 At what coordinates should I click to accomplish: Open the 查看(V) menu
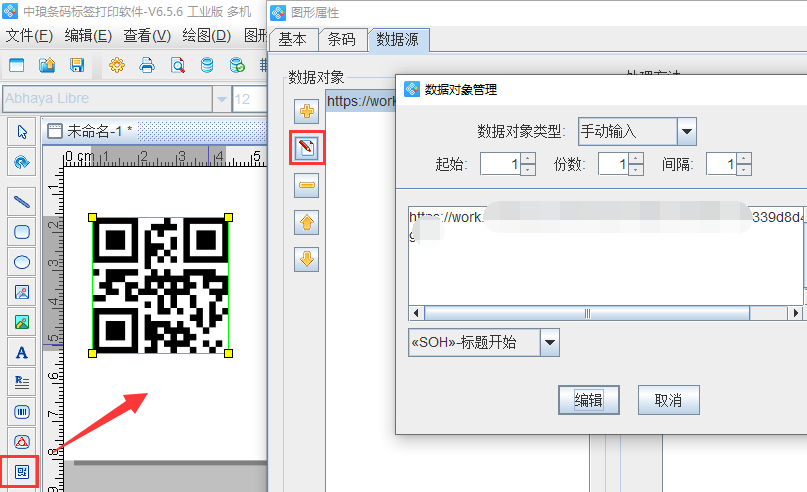click(147, 36)
